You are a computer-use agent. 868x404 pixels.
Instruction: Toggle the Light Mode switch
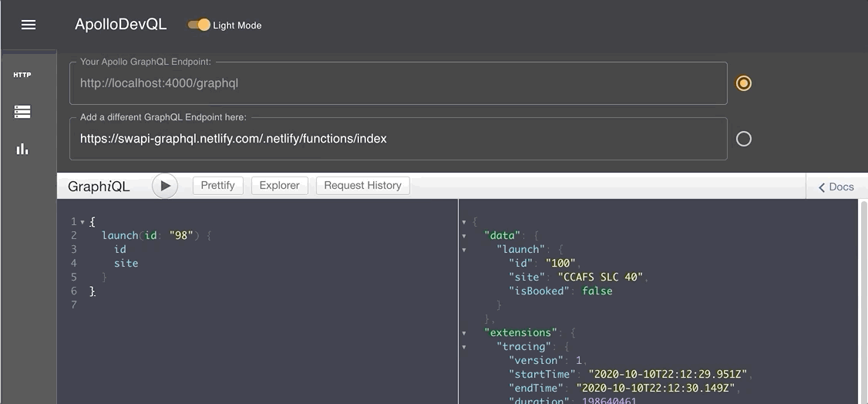tap(200, 25)
